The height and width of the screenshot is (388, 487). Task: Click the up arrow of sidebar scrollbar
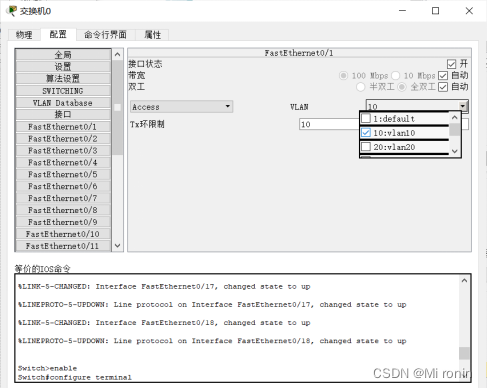pyautogui.click(x=117, y=54)
